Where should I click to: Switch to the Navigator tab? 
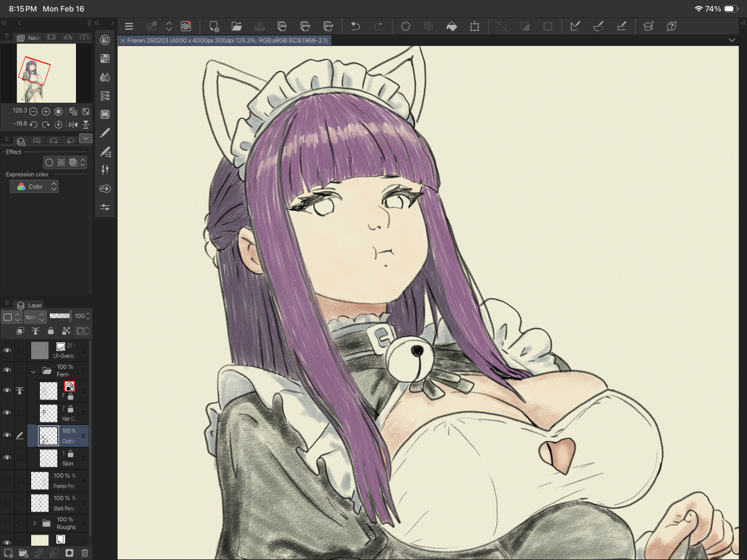(29, 38)
